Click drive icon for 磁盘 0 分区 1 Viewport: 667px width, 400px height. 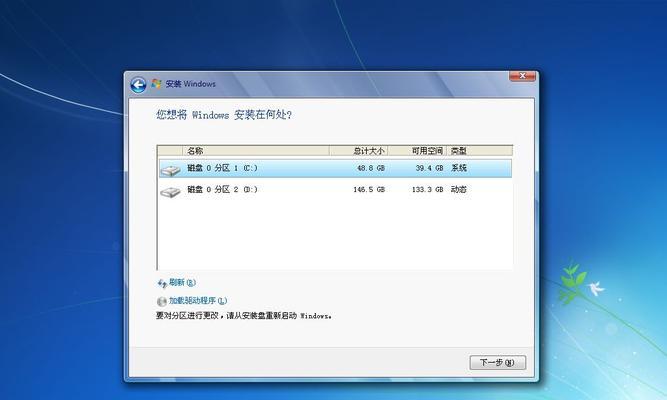pyautogui.click(x=170, y=170)
